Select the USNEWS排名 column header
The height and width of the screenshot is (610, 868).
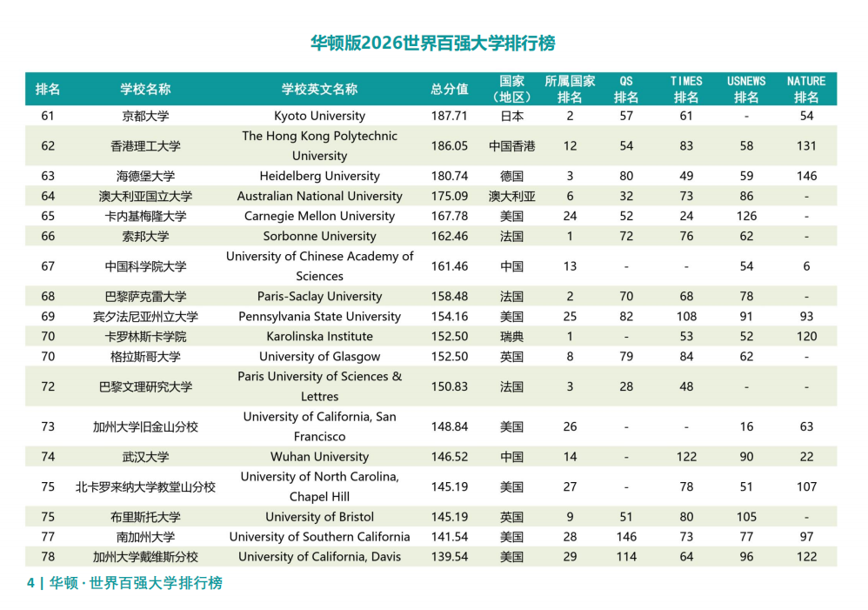coord(746,89)
